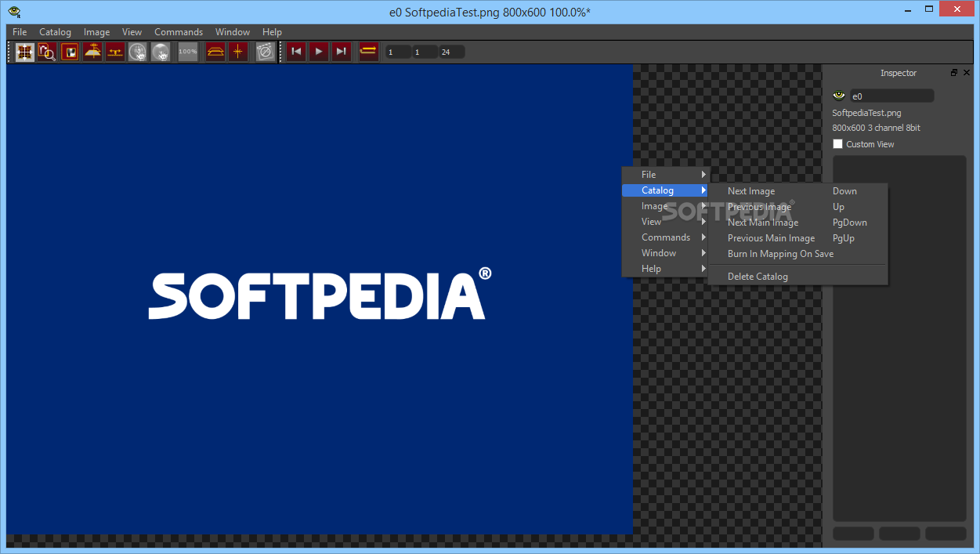Select the magnifier zoom tool in the toolbar
Screen dimensions: 980x554
(47, 52)
